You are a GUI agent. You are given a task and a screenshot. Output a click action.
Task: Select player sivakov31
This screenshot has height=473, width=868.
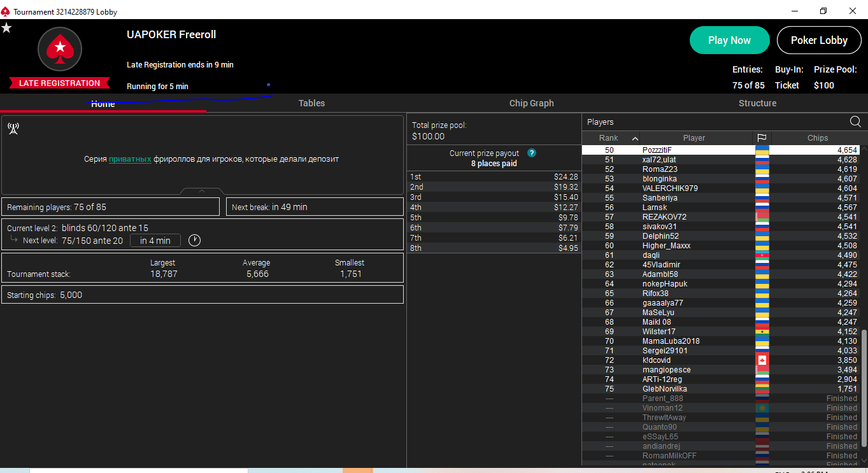coord(720,227)
